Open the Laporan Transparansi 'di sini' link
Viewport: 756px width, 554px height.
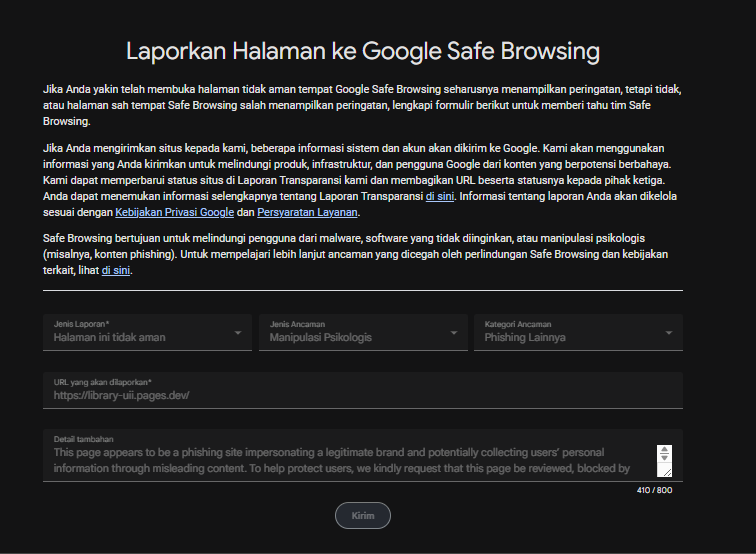tap(440, 196)
